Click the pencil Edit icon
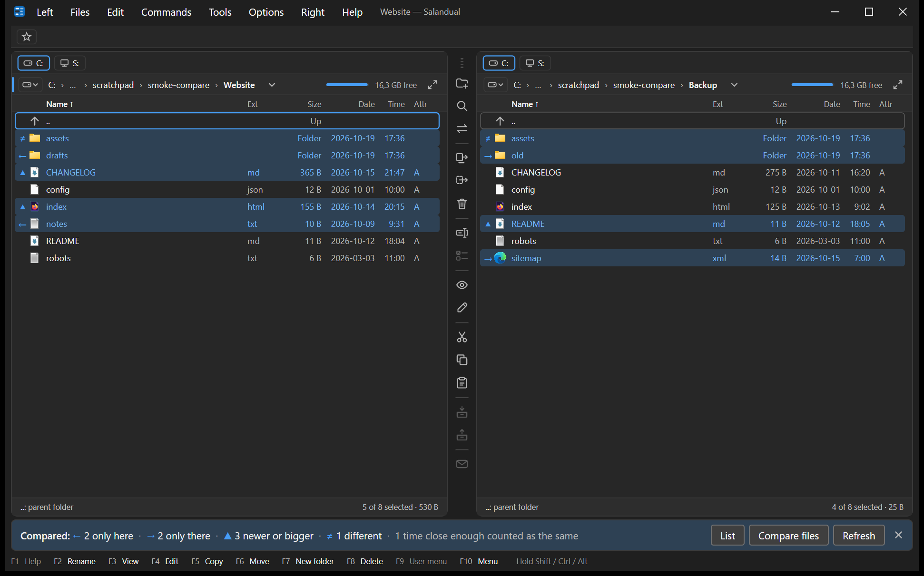The width and height of the screenshot is (924, 576). [462, 308]
